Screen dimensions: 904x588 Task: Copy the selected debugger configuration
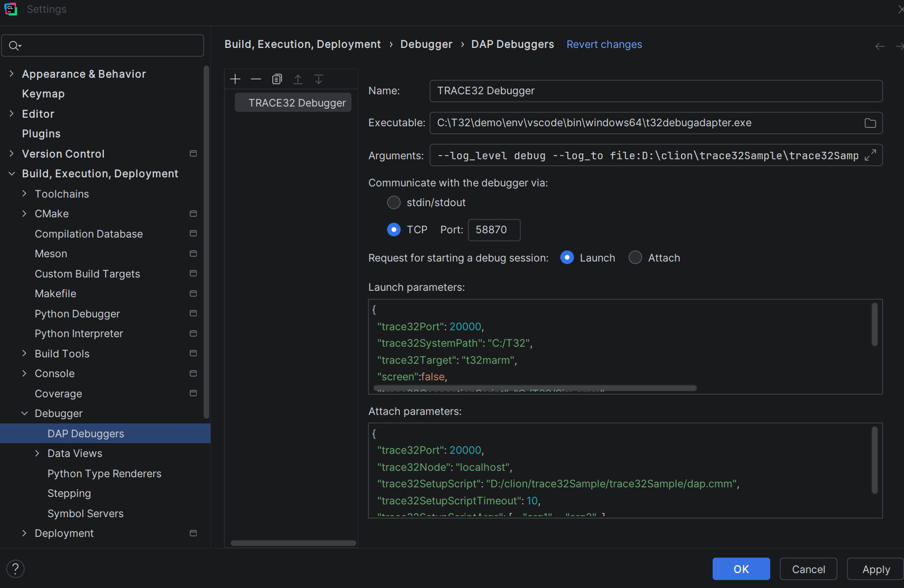click(277, 79)
